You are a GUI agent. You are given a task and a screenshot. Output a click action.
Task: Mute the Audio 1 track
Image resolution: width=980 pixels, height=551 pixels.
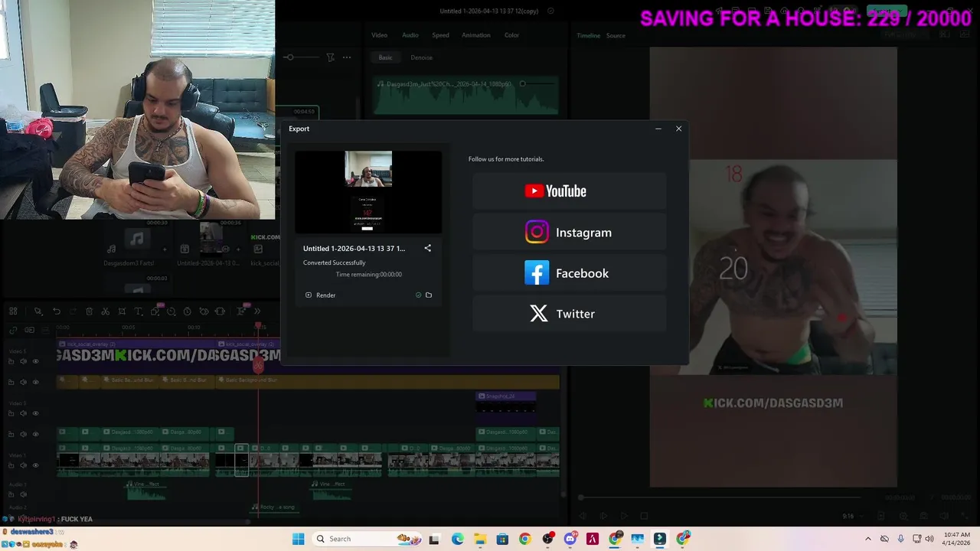(23, 494)
